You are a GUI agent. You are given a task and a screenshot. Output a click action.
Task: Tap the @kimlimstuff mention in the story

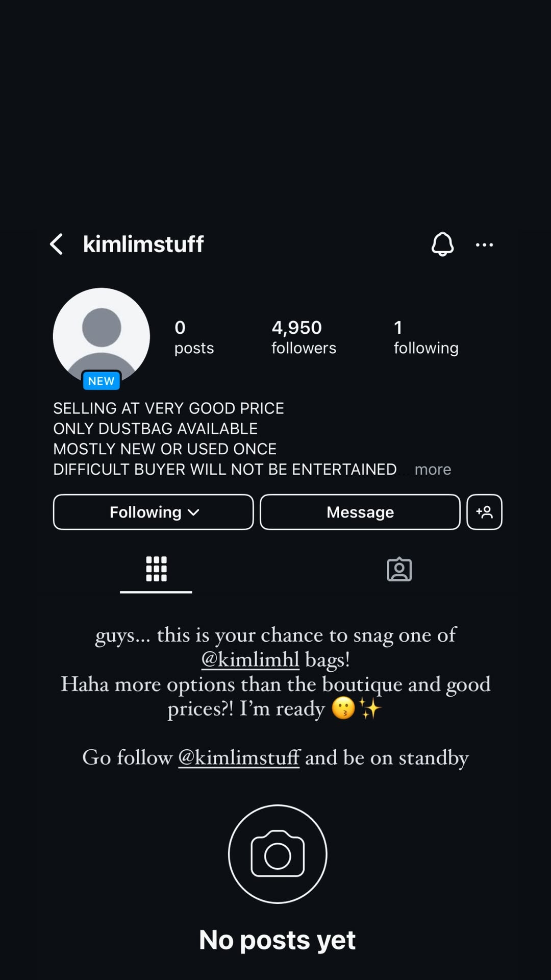click(x=239, y=757)
